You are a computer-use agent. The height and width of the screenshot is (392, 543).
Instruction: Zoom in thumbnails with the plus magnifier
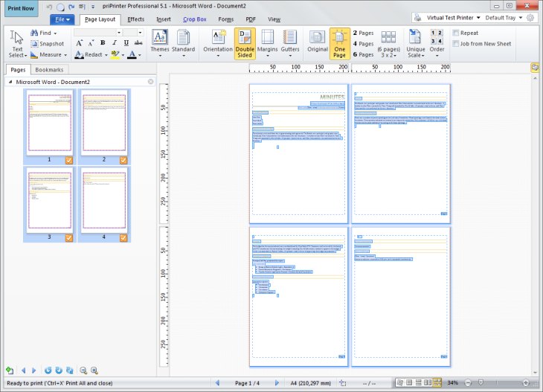click(94, 370)
